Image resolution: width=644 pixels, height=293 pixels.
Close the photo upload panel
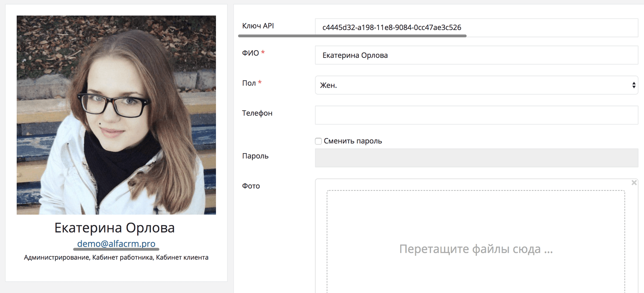(634, 183)
